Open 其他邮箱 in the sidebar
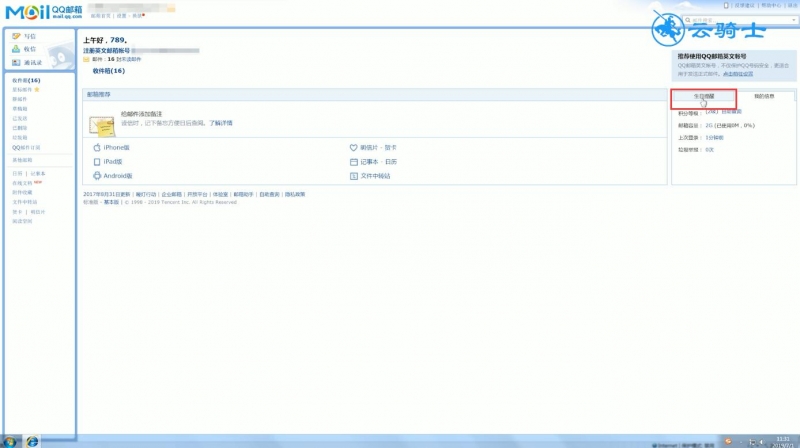Image resolution: width=800 pixels, height=448 pixels. 22,160
